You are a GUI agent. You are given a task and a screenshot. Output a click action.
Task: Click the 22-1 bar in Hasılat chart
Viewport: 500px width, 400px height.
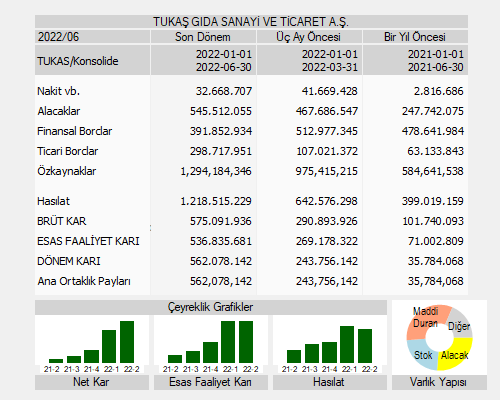[347, 344]
